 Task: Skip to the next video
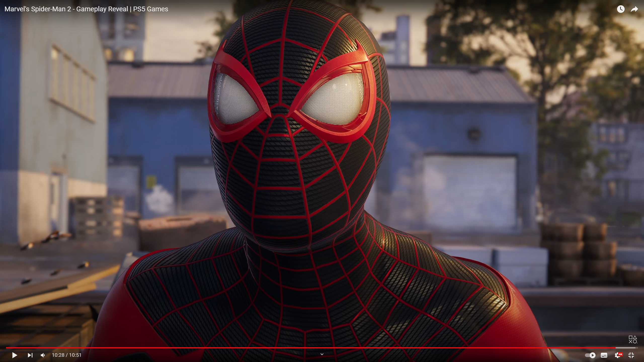30,355
